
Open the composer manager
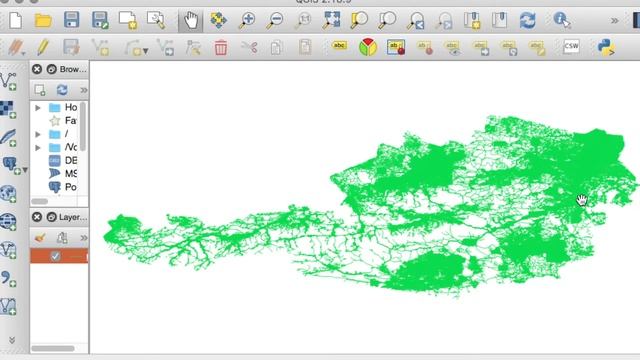point(156,20)
